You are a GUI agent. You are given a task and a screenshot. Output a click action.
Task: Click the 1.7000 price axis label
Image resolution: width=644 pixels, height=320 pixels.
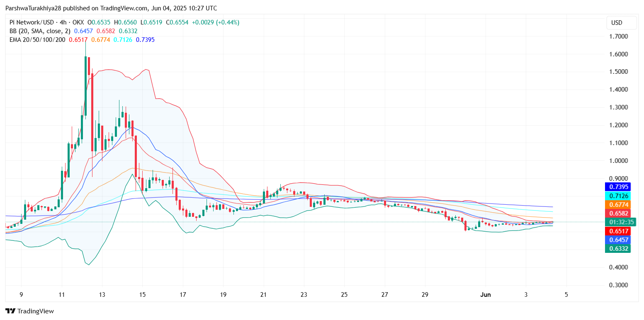[x=617, y=36]
